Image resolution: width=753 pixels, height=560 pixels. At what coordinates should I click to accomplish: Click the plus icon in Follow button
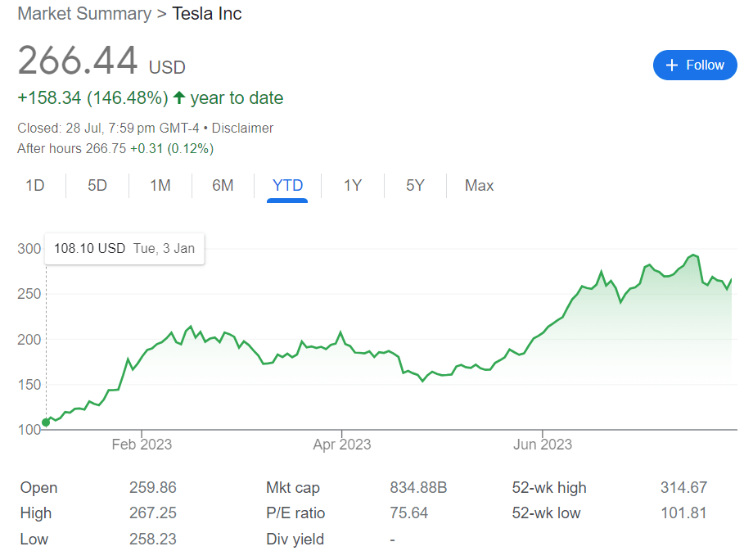tap(672, 65)
